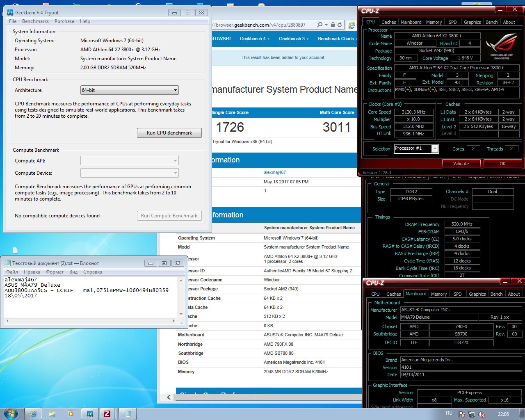Expand the Geekbench 4 navigation menu

pyautogui.click(x=255, y=39)
